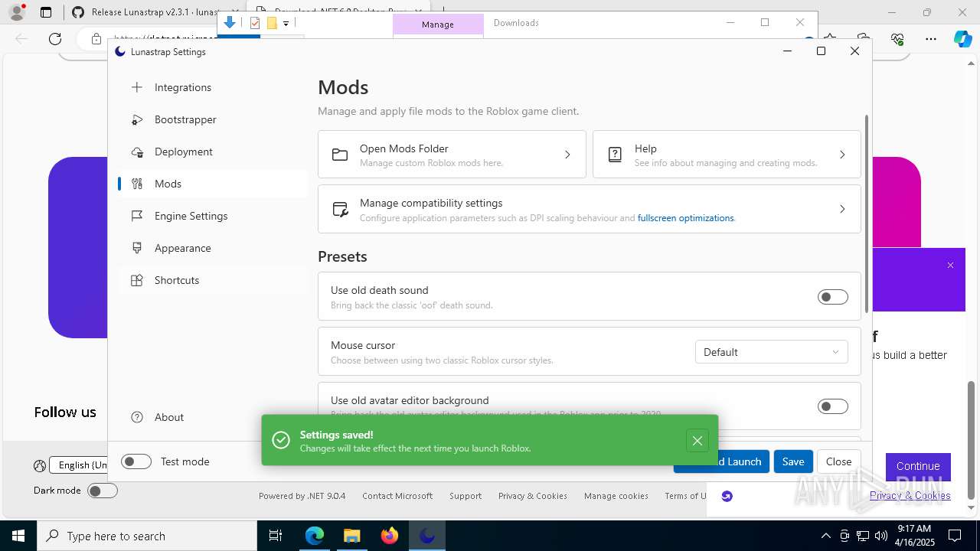Open the Open Mods Folder chevron arrow
980x551 pixels.
[x=567, y=155]
